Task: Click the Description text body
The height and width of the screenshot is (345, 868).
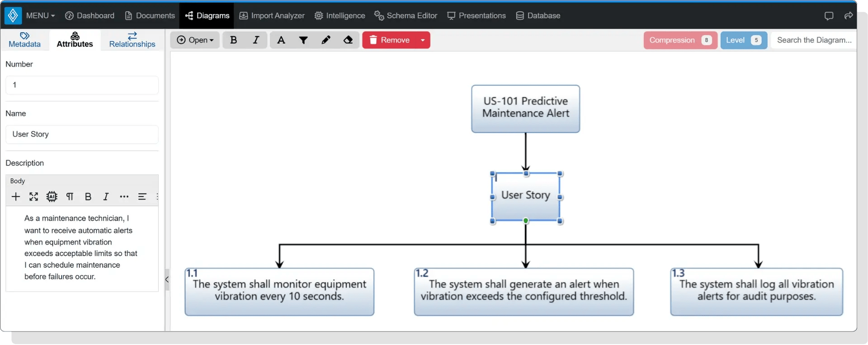Action: click(x=81, y=247)
